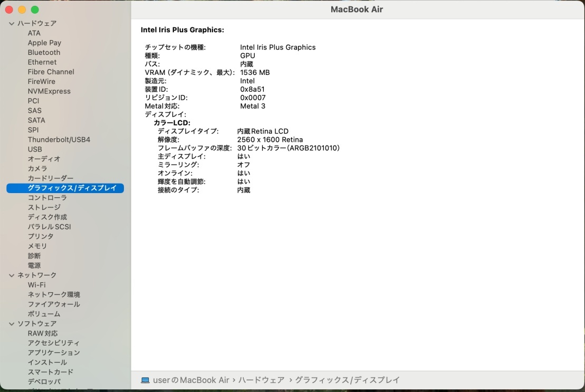Select 電源 in the sidebar
Image resolution: width=585 pixels, height=392 pixels.
click(34, 265)
